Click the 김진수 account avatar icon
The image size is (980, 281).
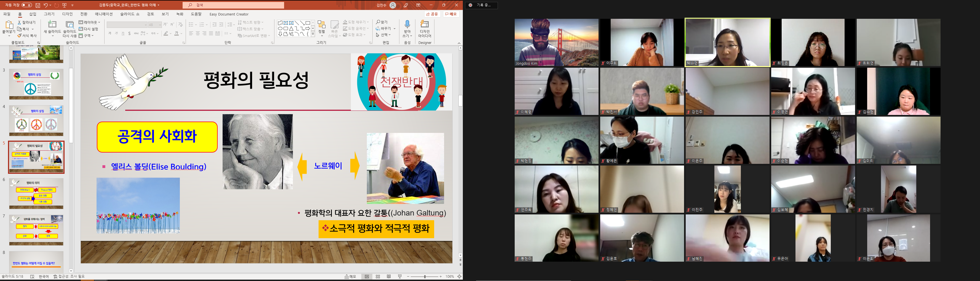(x=393, y=5)
